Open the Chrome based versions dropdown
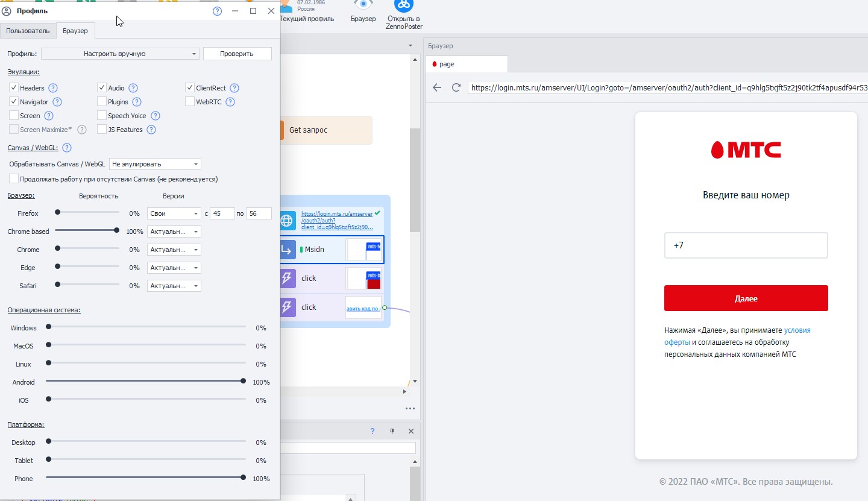 pos(174,232)
